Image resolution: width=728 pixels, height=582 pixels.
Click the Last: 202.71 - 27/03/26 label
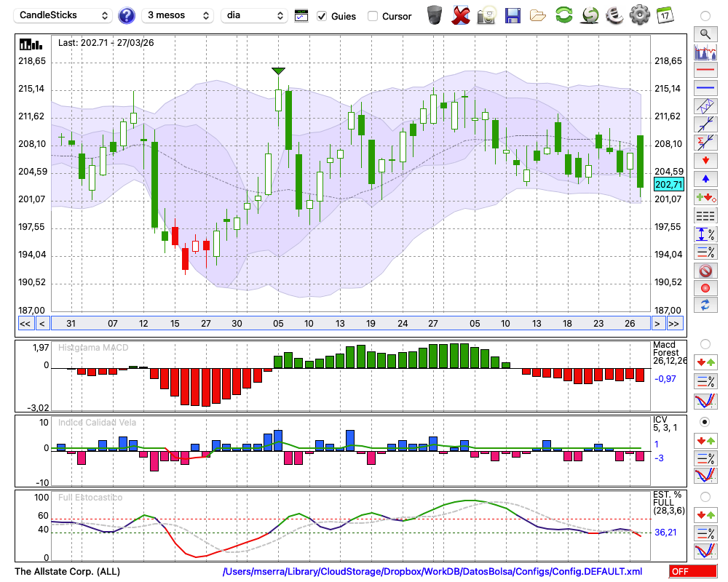pyautogui.click(x=106, y=43)
